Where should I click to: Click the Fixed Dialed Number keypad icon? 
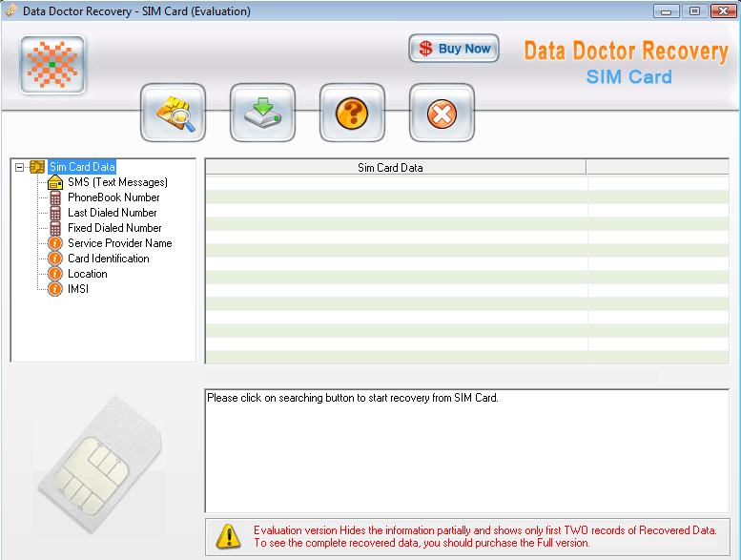coord(55,228)
